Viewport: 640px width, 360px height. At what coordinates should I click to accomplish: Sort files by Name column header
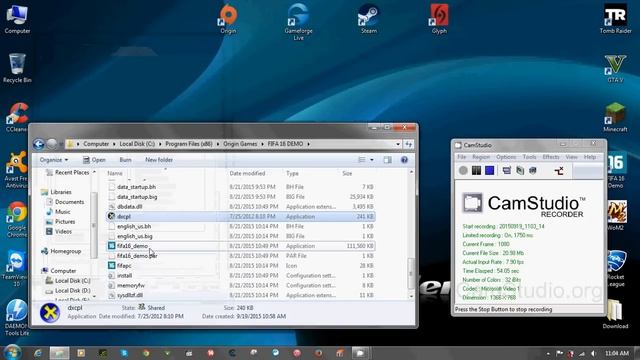tap(115, 173)
